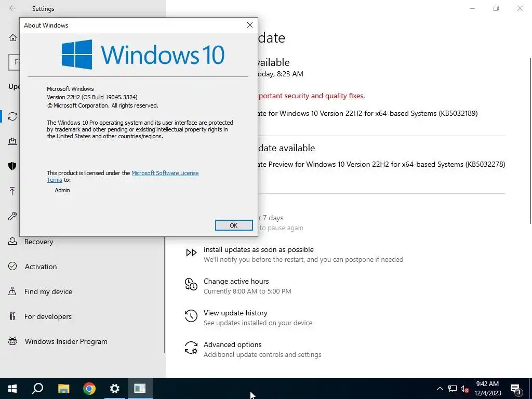
Task: Open Change active hours
Action: [236, 281]
